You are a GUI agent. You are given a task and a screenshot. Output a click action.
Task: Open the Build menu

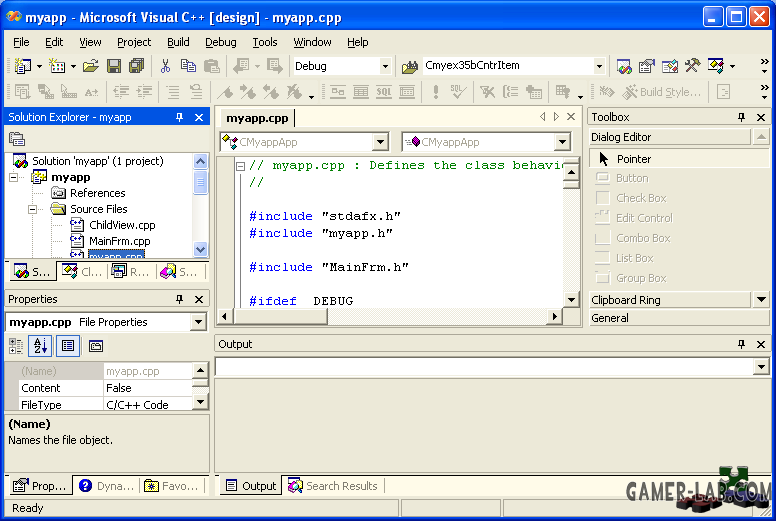(x=178, y=42)
